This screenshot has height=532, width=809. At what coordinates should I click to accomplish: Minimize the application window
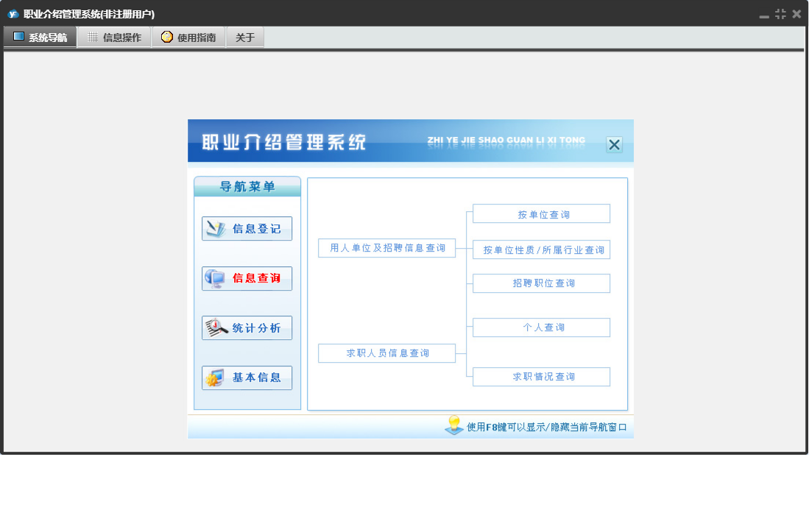764,15
